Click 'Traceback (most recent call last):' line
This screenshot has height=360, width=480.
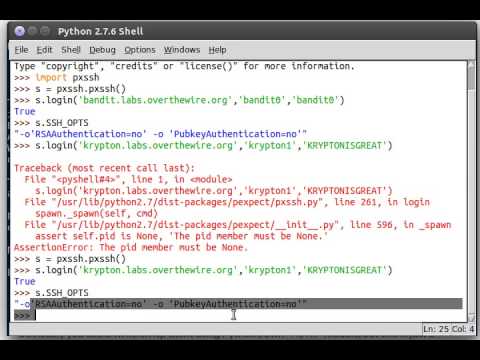104,168
